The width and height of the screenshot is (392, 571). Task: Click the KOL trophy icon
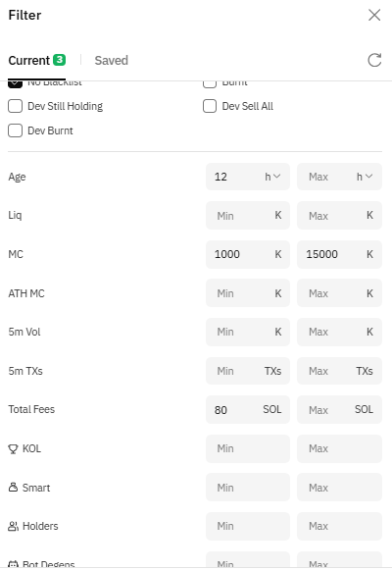click(x=13, y=449)
